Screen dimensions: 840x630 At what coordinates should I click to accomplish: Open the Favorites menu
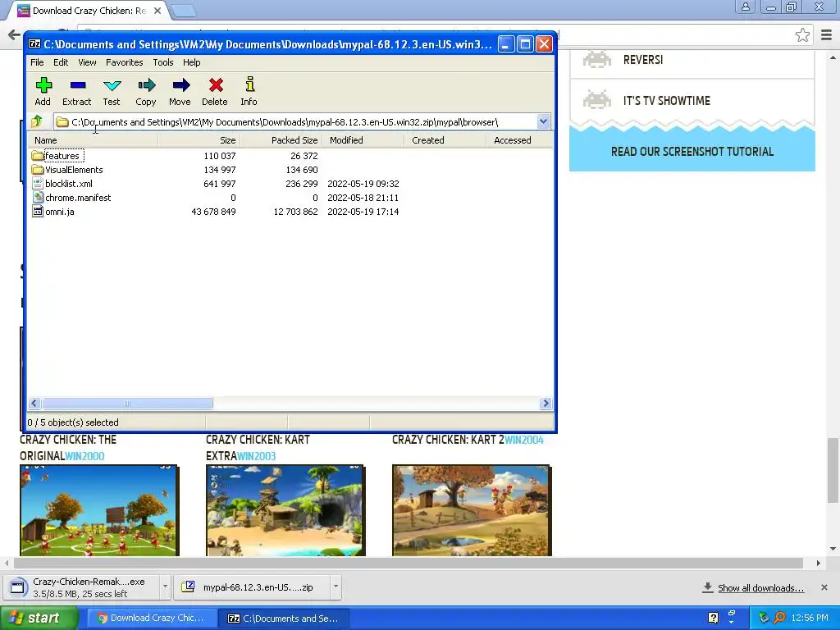pos(125,62)
